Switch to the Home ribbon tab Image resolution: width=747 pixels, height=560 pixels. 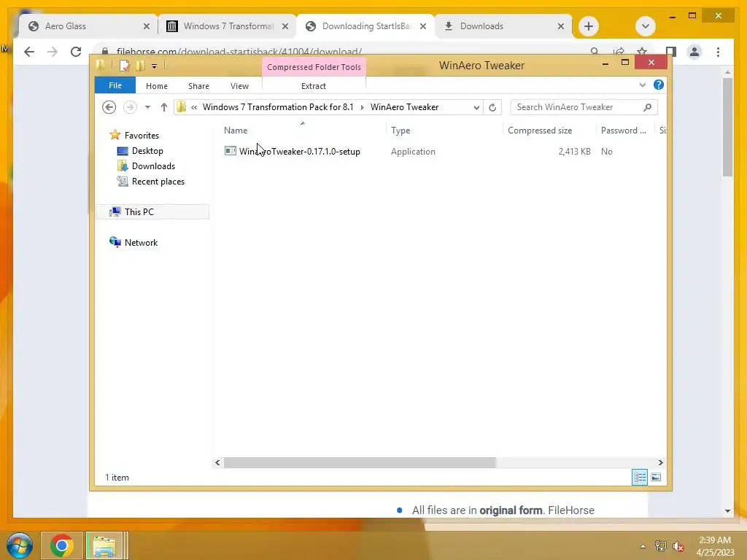point(156,86)
